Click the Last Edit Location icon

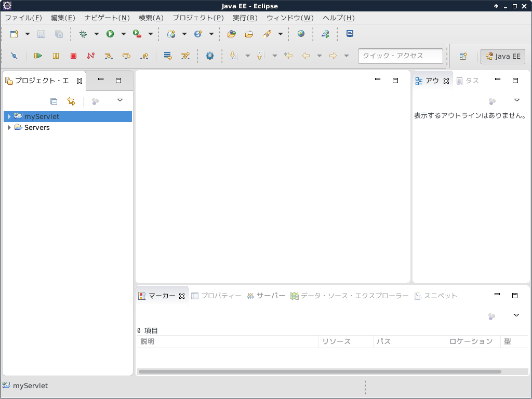(288, 56)
